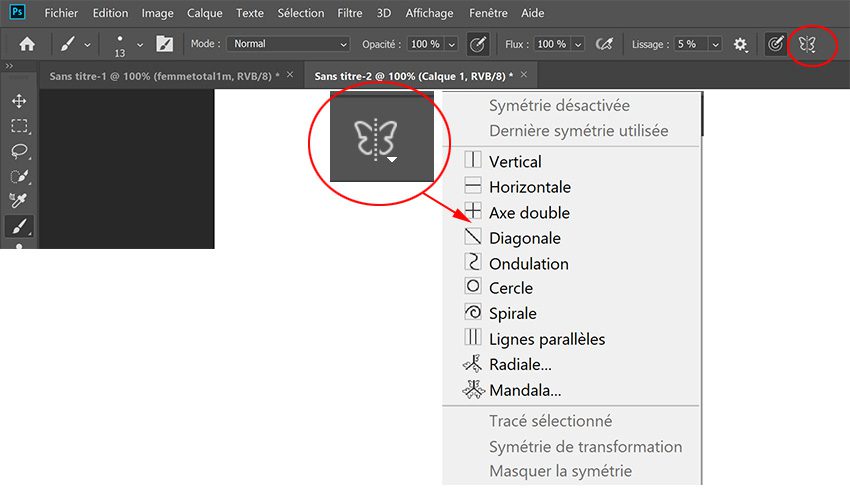Click the Home screen icon
Image resolution: width=850 pixels, height=493 pixels.
27,44
